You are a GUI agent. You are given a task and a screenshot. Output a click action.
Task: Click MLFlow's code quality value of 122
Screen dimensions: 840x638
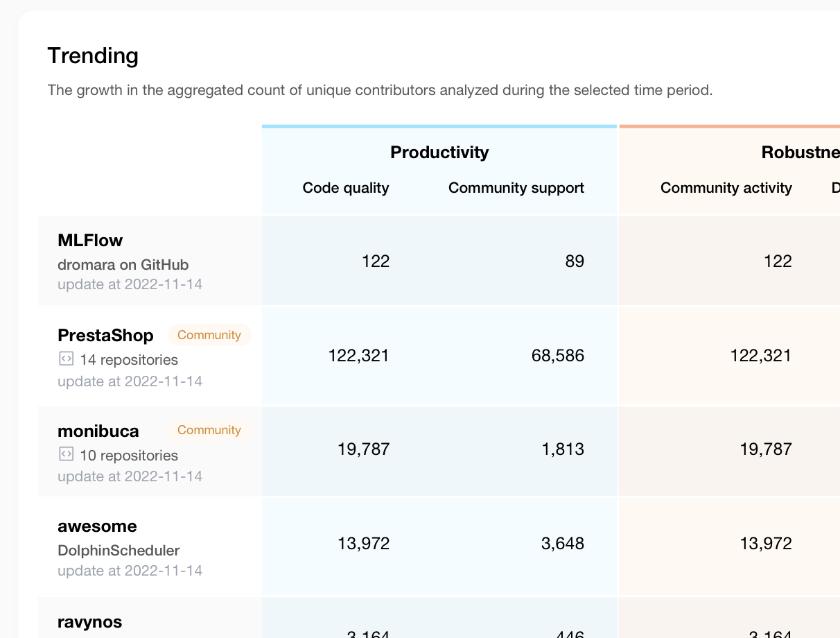(x=375, y=261)
